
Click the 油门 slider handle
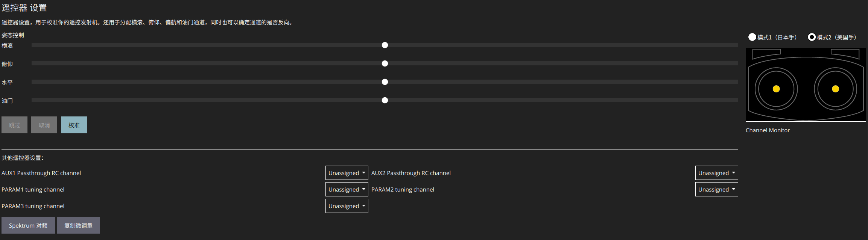tap(385, 100)
